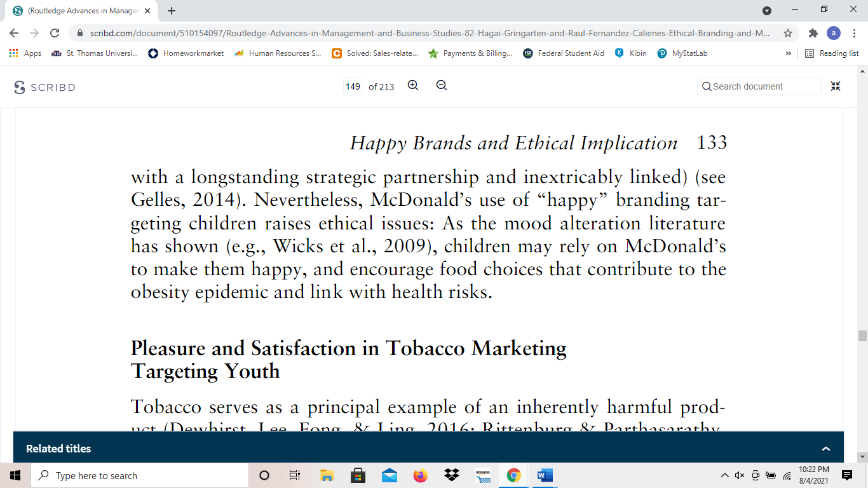View site information lock icon
The height and width of the screenshot is (488, 868).
80,33
